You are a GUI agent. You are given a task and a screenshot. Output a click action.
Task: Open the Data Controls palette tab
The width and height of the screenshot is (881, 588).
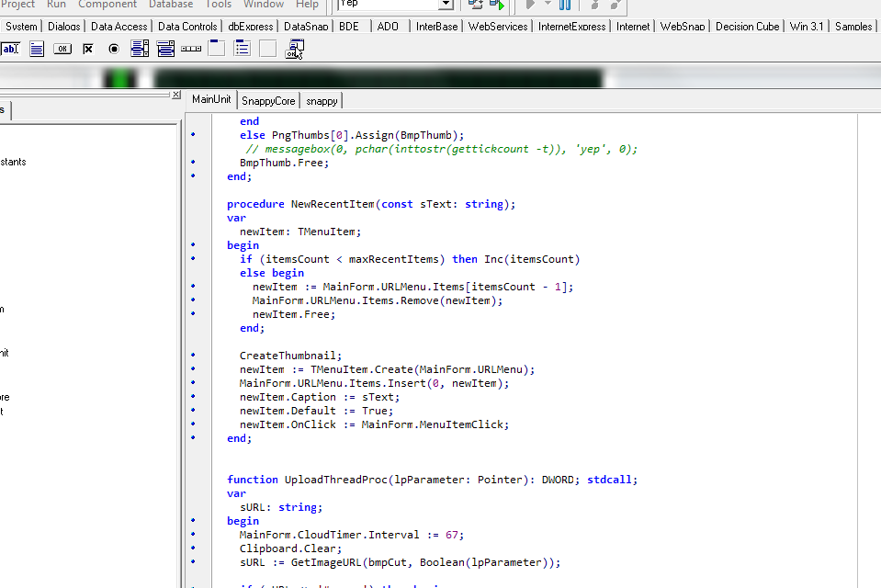(187, 27)
